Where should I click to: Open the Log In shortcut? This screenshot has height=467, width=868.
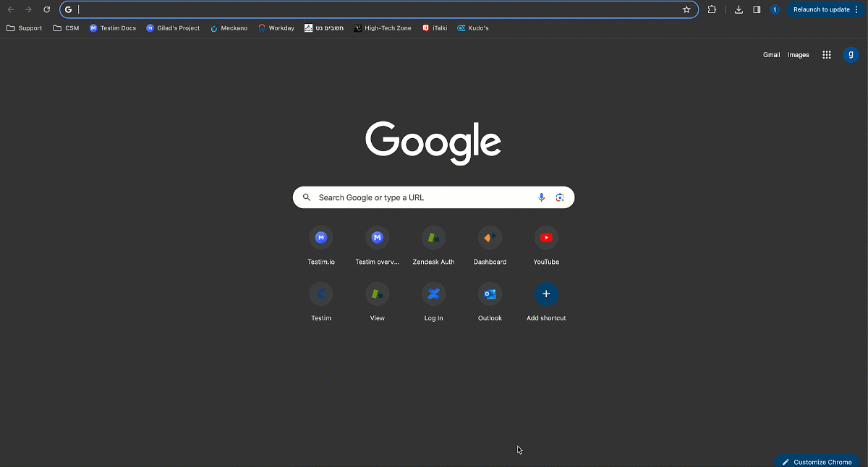click(x=433, y=302)
